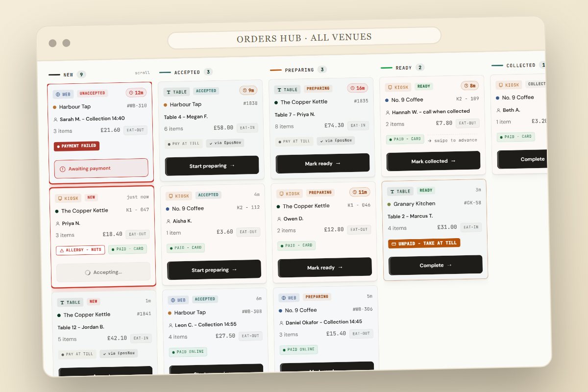Complete the Granary Kitchen Table 2 order
588x392 pixels.
tap(436, 265)
